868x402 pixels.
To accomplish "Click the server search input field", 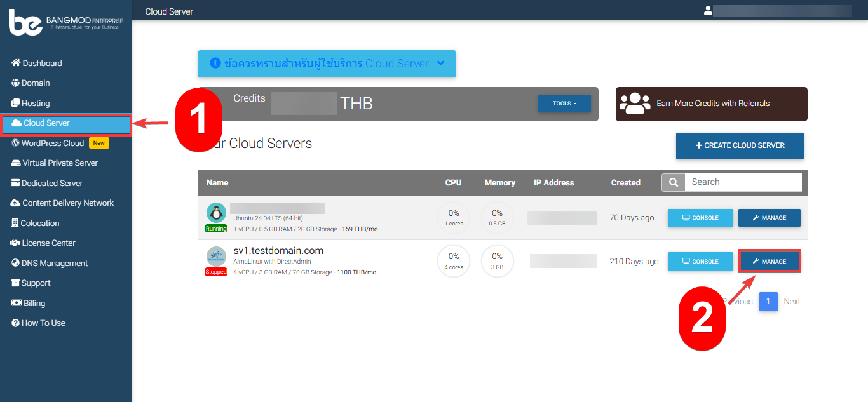I will (742, 182).
